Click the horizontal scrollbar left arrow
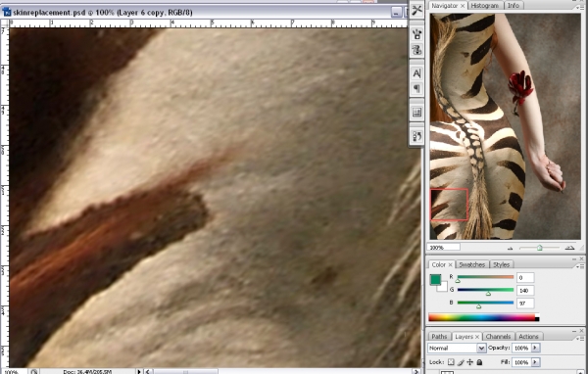Viewport: 588px width, 374px height. 148,371
